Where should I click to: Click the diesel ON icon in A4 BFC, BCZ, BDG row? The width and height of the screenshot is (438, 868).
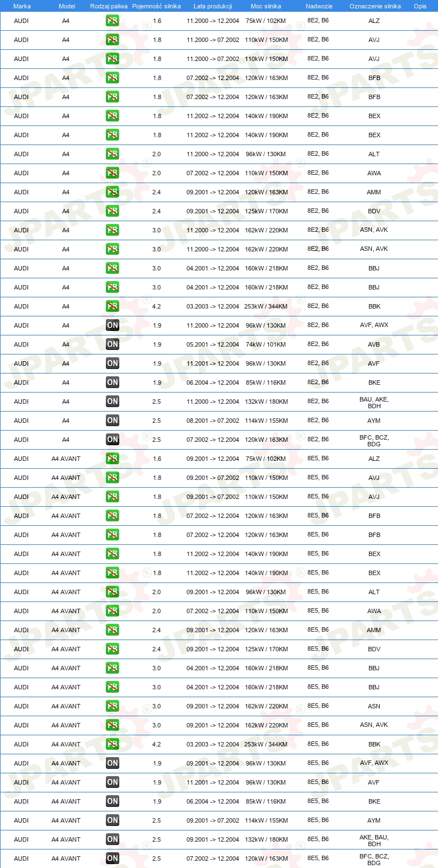click(x=113, y=440)
